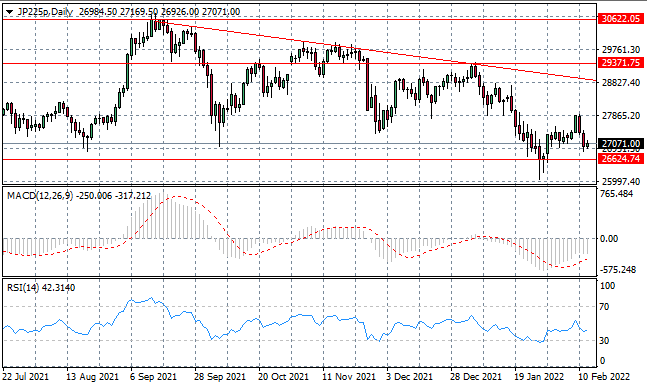The image size is (647, 387).
Task: Click the 25997.40 price axis value
Action: tap(621, 182)
